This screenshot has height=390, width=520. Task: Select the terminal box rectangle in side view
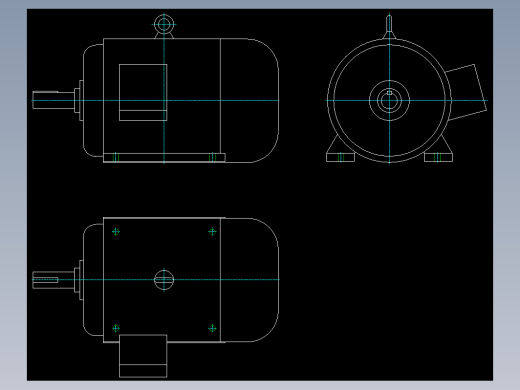point(143,92)
